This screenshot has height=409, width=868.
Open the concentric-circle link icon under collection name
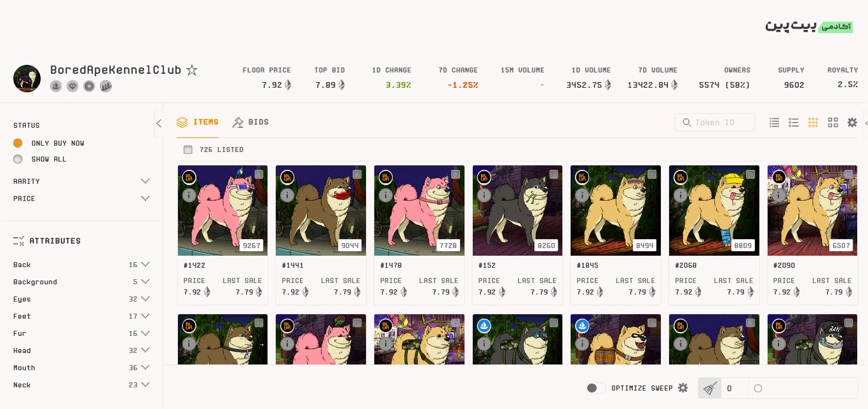[89, 86]
